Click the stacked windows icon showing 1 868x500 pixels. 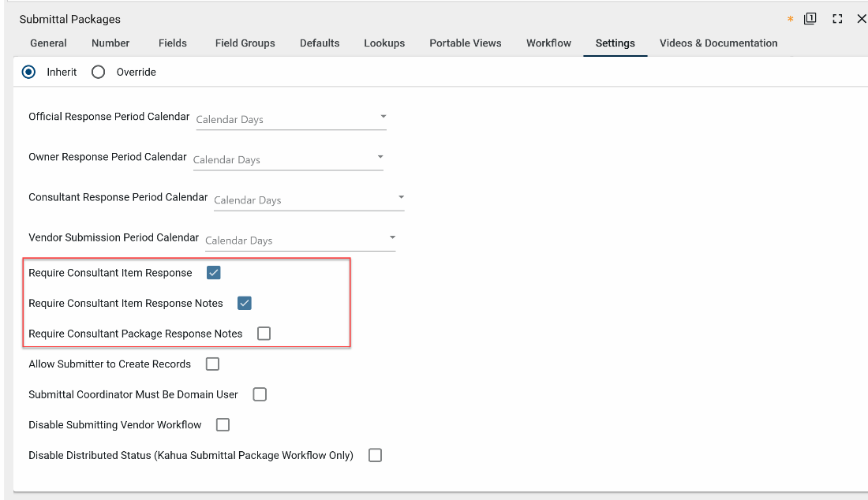click(x=810, y=19)
